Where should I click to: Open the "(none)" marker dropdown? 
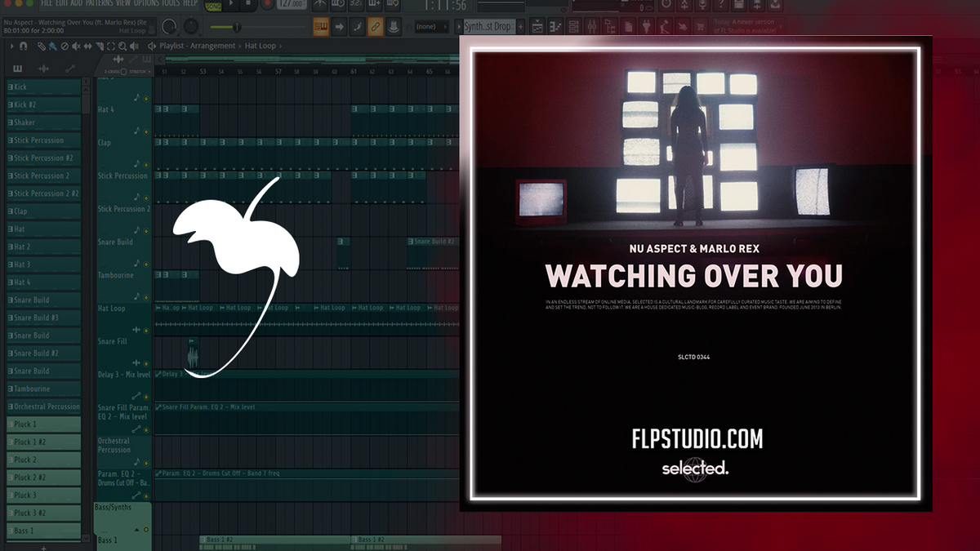point(430,25)
